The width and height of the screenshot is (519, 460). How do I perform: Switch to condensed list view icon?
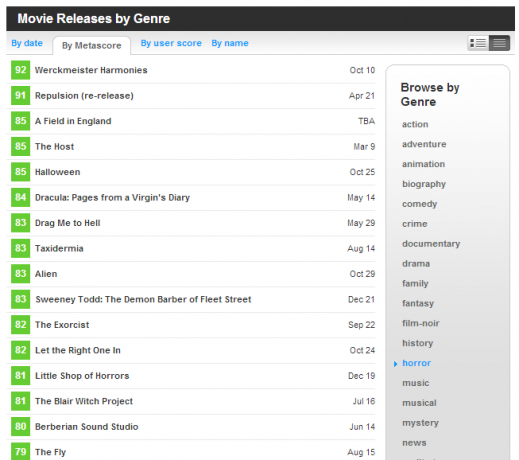coord(499,43)
